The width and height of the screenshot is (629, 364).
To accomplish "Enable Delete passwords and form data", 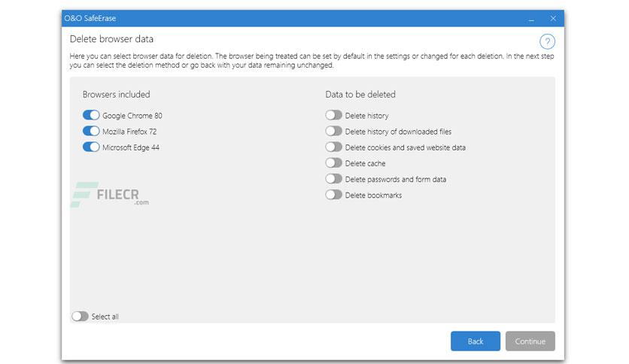I will (334, 179).
